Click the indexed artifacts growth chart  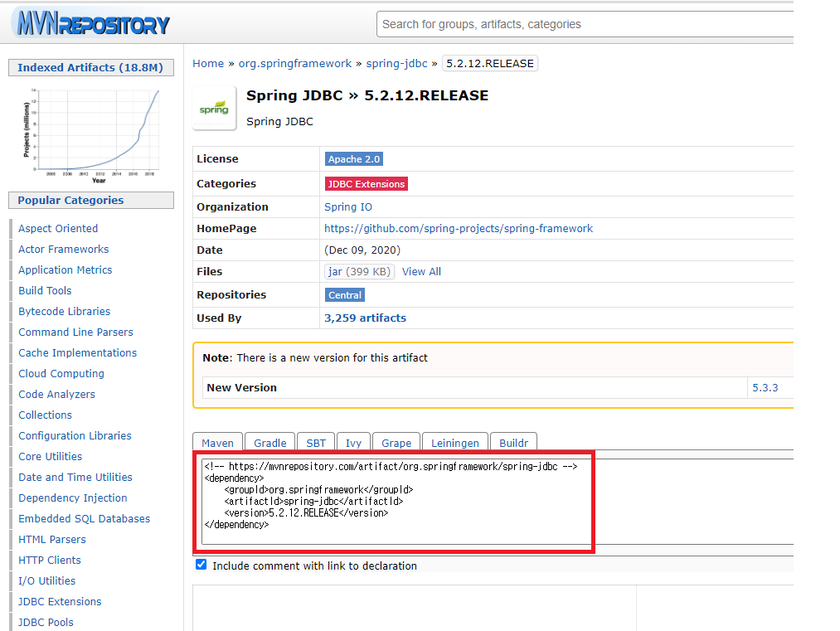coord(91,135)
